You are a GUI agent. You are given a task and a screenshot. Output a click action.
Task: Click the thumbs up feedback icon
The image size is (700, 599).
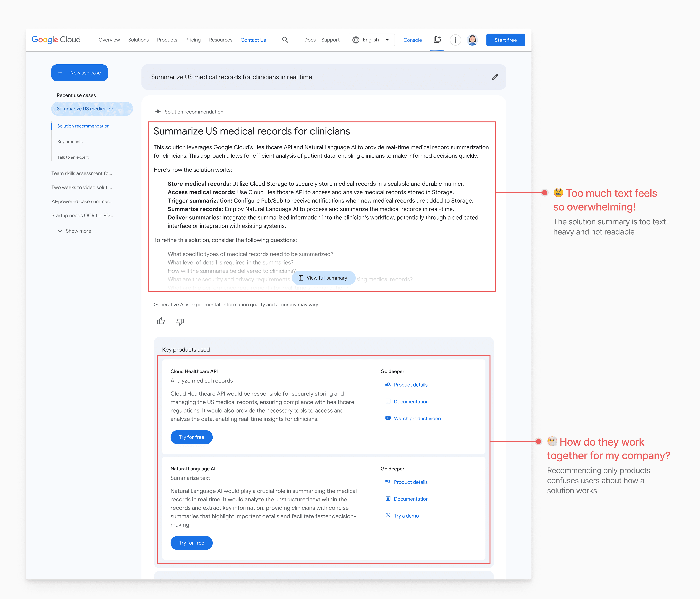point(161,321)
